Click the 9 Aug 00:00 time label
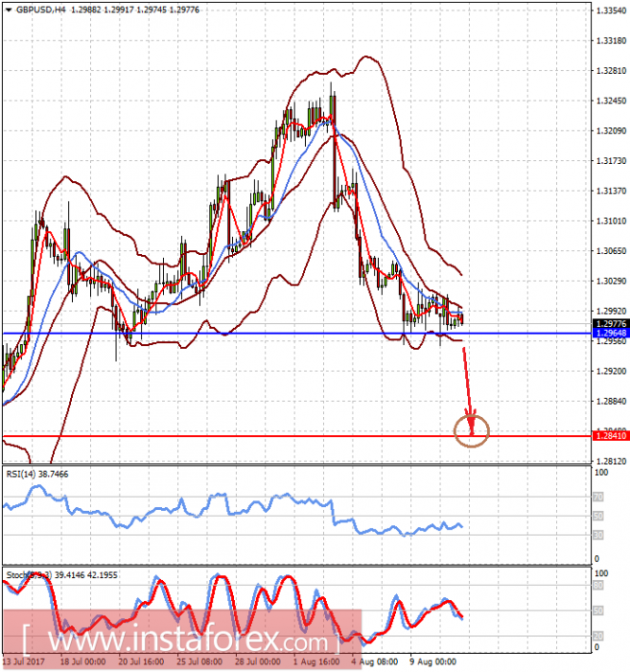 click(x=433, y=662)
